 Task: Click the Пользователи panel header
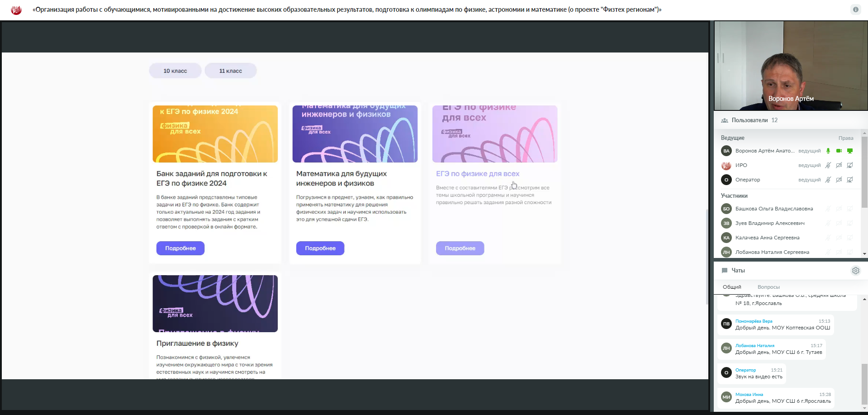coord(790,120)
